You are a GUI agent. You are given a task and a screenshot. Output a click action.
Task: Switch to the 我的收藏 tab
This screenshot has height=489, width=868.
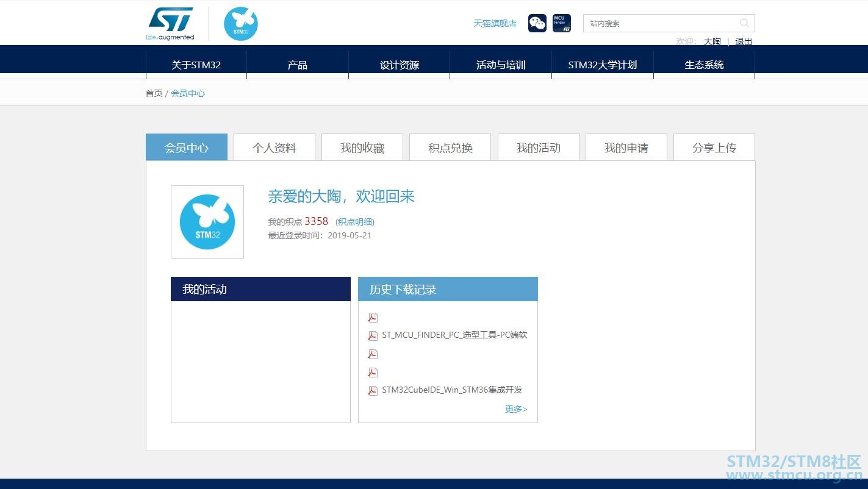pos(362,148)
